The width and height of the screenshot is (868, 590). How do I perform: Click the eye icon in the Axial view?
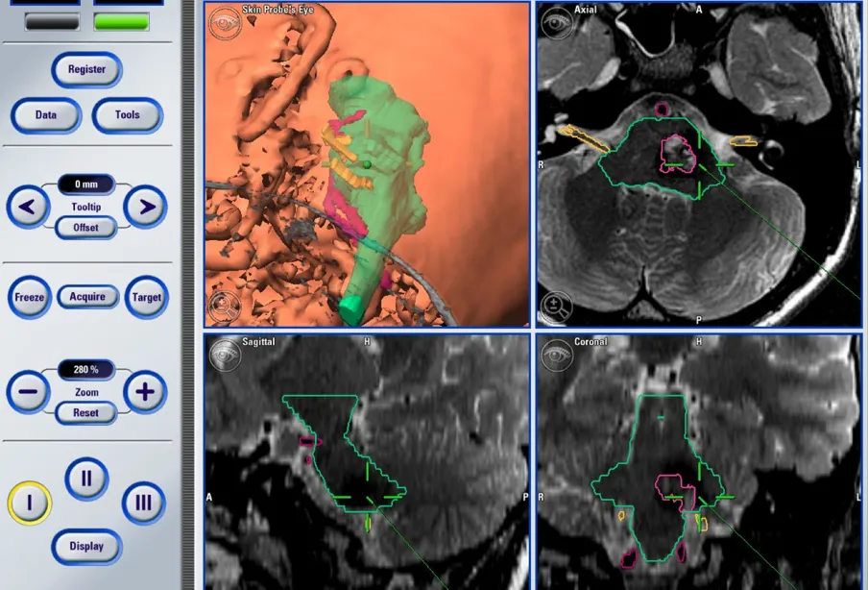tap(558, 23)
